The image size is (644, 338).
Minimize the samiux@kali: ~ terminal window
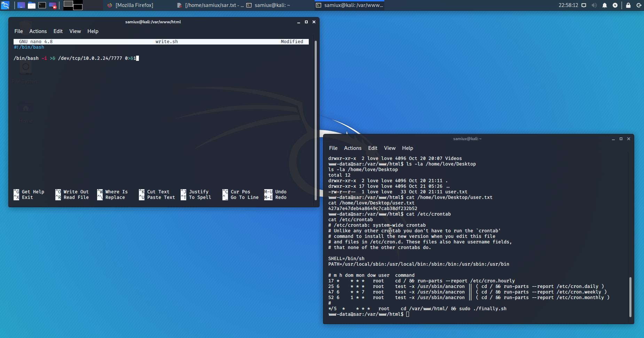pyautogui.click(x=613, y=139)
